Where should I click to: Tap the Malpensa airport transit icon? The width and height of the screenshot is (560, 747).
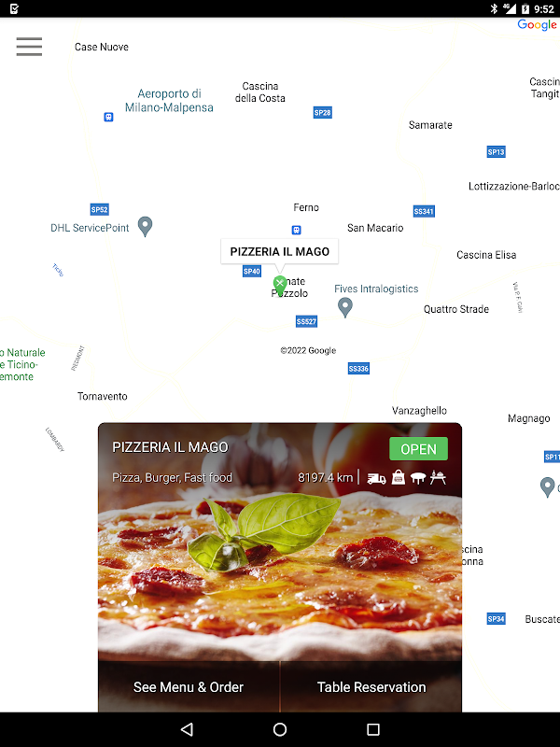(108, 117)
